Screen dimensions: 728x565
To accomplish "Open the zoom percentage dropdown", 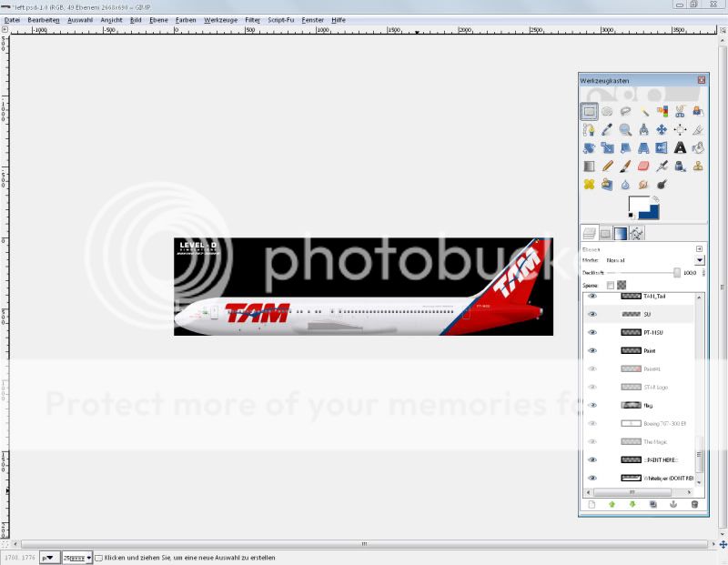I will (88, 558).
